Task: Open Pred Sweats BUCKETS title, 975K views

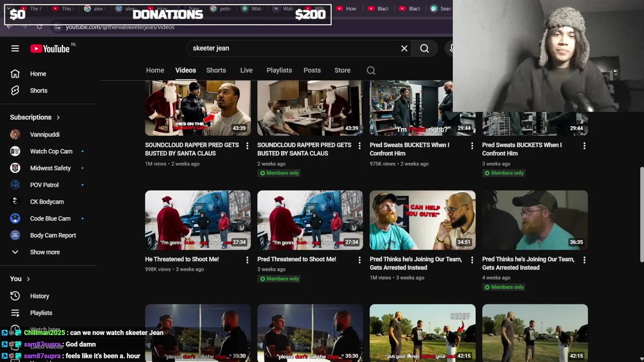Action: point(410,149)
